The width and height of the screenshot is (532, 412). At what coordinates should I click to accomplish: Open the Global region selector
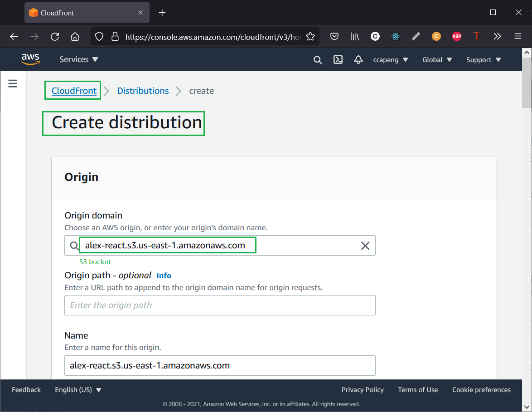437,60
